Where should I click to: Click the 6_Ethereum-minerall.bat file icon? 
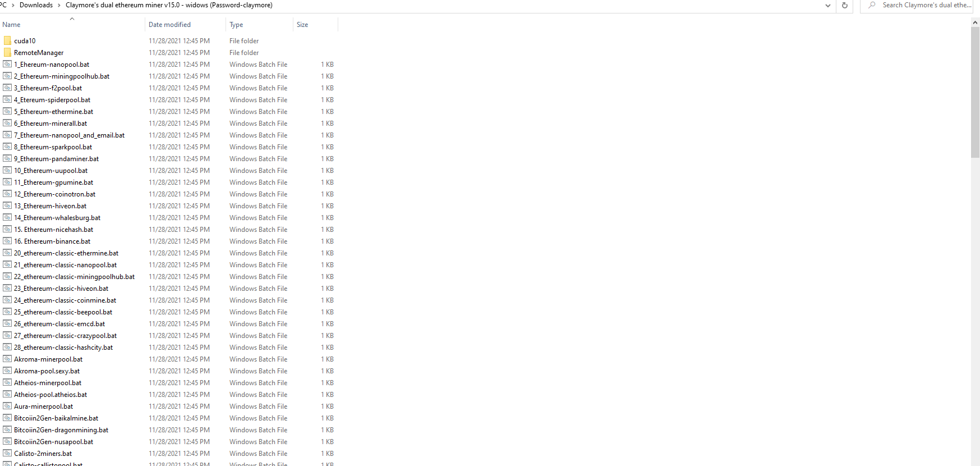pos(7,123)
